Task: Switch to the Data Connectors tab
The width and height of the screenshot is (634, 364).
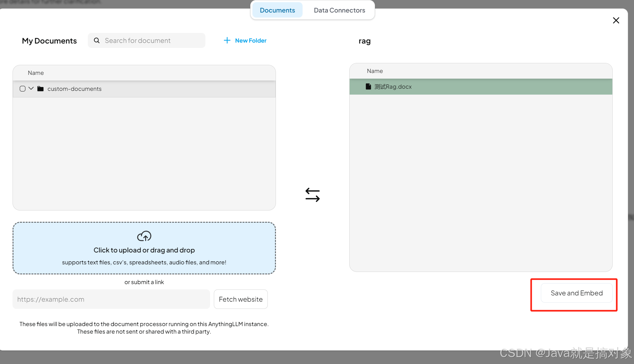Action: tap(339, 10)
